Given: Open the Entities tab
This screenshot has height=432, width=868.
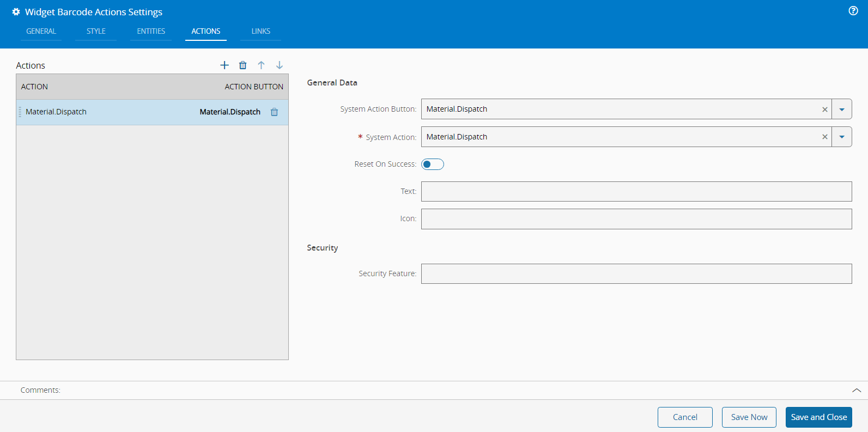Looking at the screenshot, I should point(151,32).
